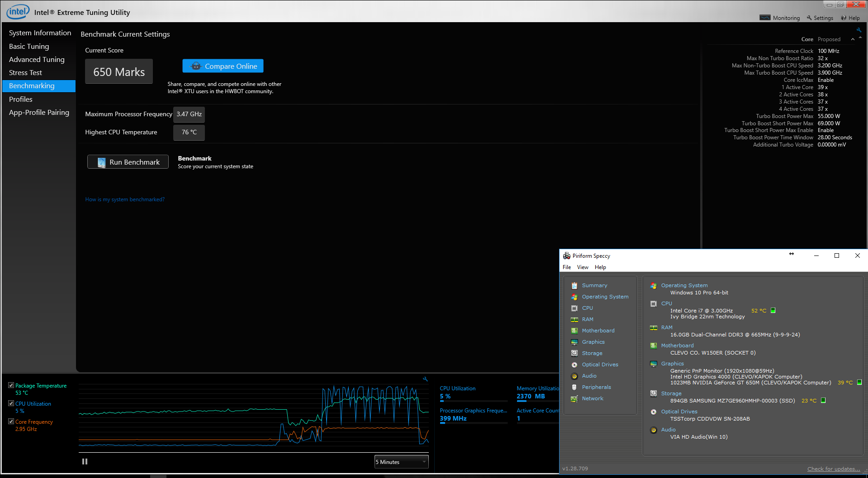Click the Speccy title bar app icon
This screenshot has width=868, height=478.
coord(567,256)
